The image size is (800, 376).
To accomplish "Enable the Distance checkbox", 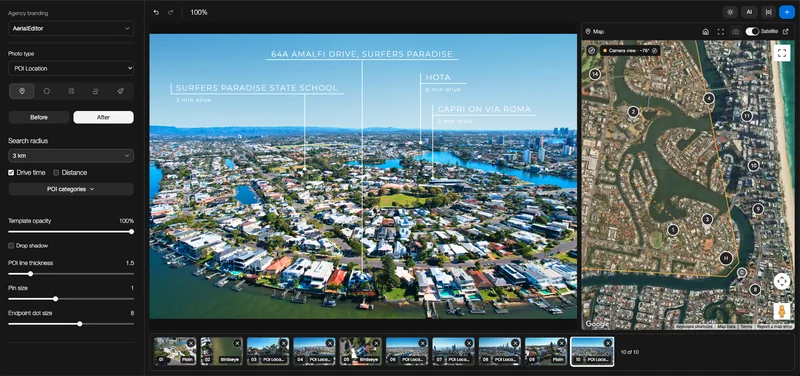I will coord(56,172).
